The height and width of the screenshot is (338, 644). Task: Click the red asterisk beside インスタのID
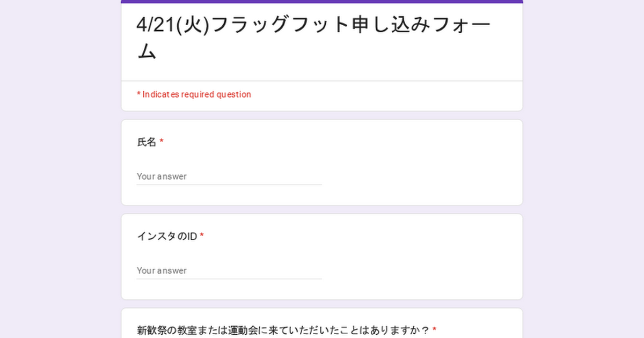[202, 236]
